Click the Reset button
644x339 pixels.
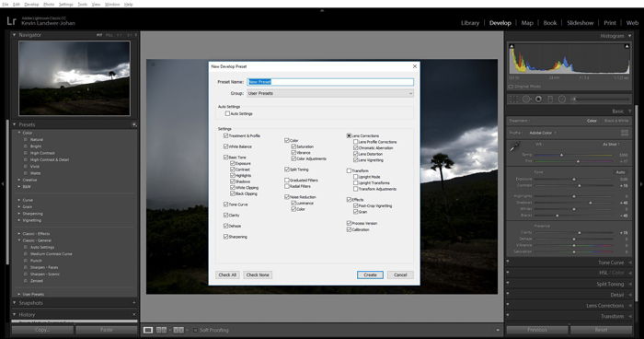(601, 330)
